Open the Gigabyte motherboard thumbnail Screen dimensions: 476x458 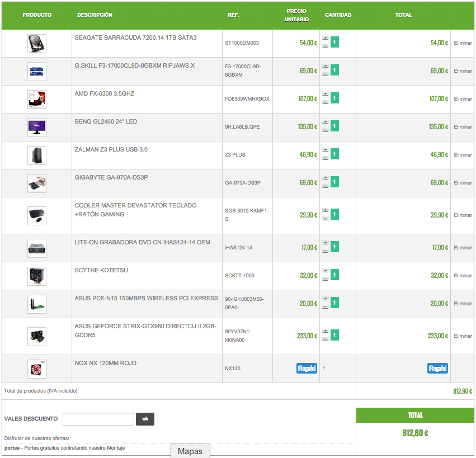(x=37, y=183)
